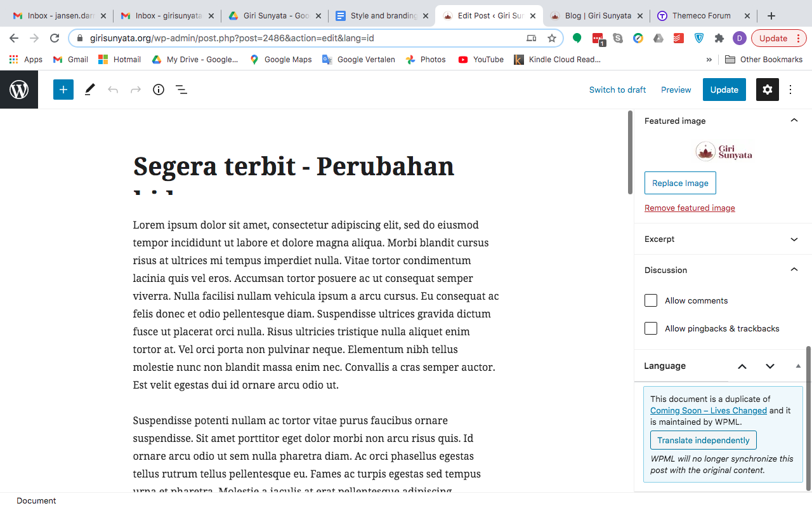
Task: Click the Translate independently button
Action: pyautogui.click(x=704, y=440)
